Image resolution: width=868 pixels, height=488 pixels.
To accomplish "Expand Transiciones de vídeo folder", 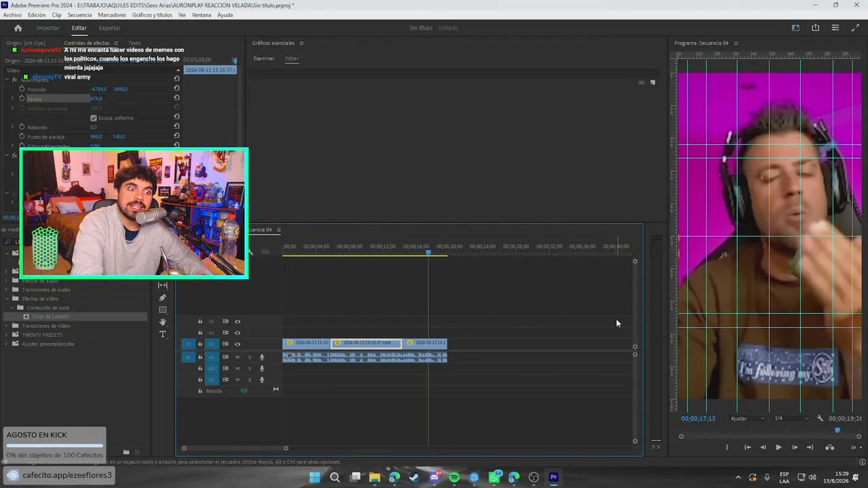I will click(7, 326).
